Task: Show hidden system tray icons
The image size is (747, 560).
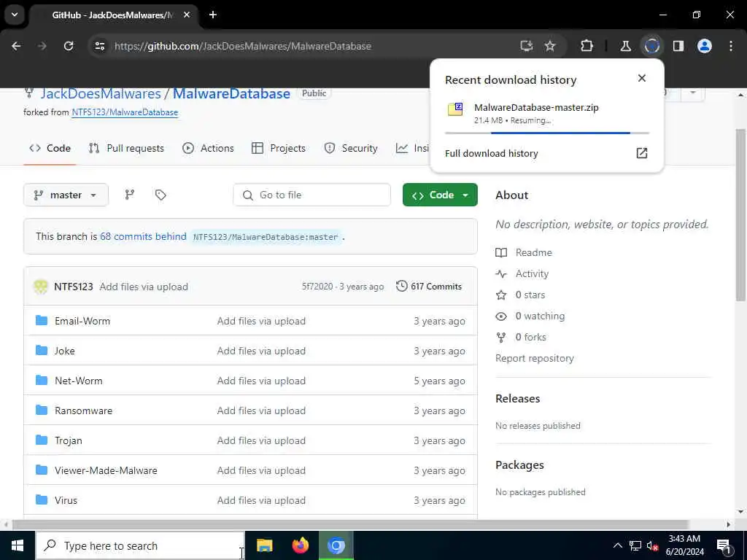Action: point(617,545)
